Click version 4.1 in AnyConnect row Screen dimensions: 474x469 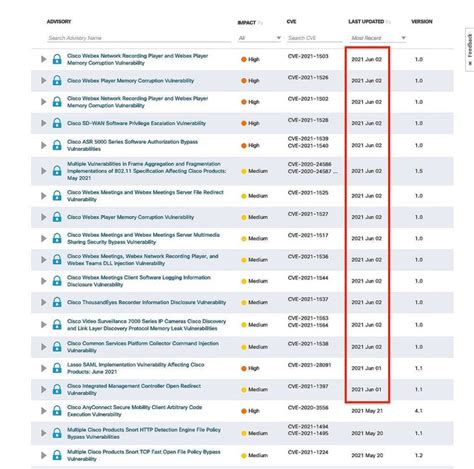pos(419,411)
